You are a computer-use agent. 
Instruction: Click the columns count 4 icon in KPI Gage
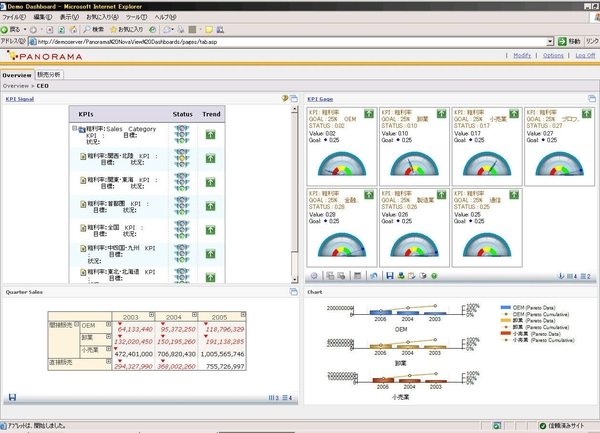(x=572, y=276)
